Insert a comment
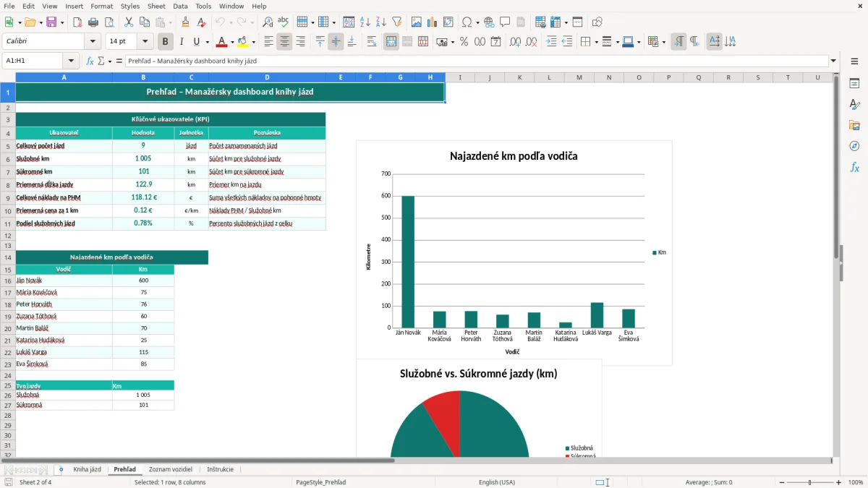Screen dimensions: 868x488 [x=505, y=22]
